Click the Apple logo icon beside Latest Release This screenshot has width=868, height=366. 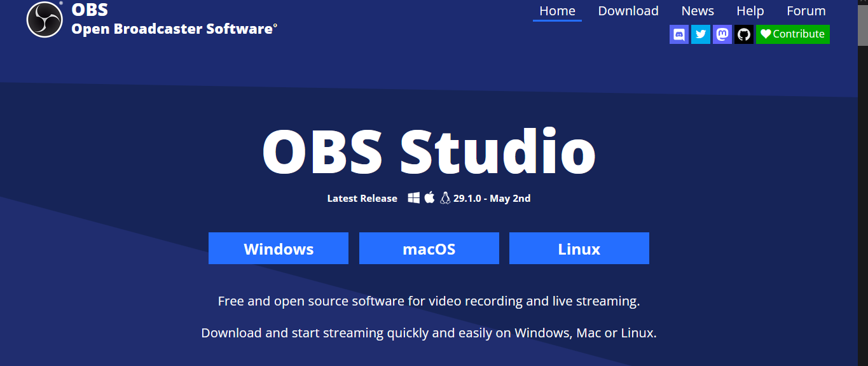pyautogui.click(x=429, y=197)
